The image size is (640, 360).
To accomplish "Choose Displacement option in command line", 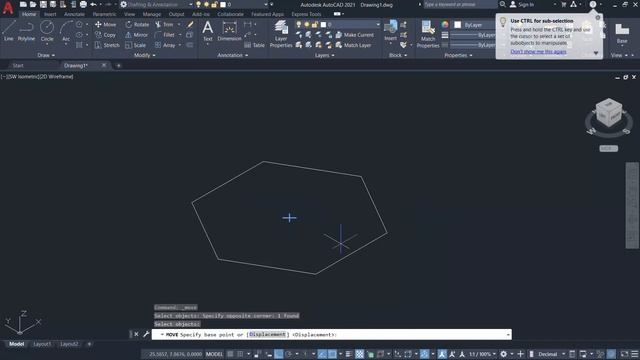I will coord(267,334).
